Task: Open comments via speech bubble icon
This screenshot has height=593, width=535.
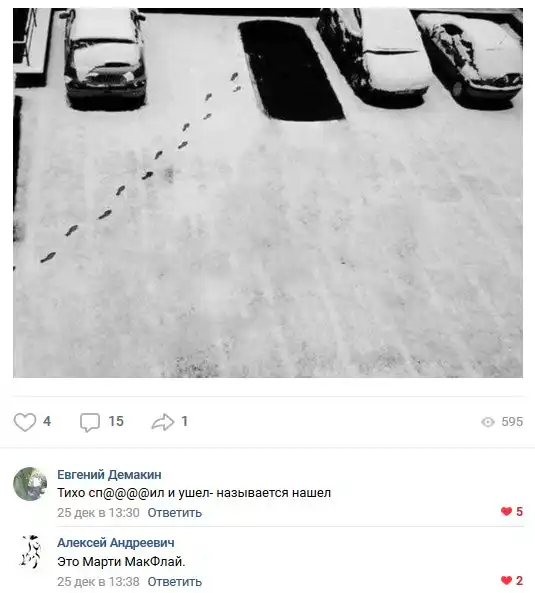Action: pyautogui.click(x=90, y=422)
